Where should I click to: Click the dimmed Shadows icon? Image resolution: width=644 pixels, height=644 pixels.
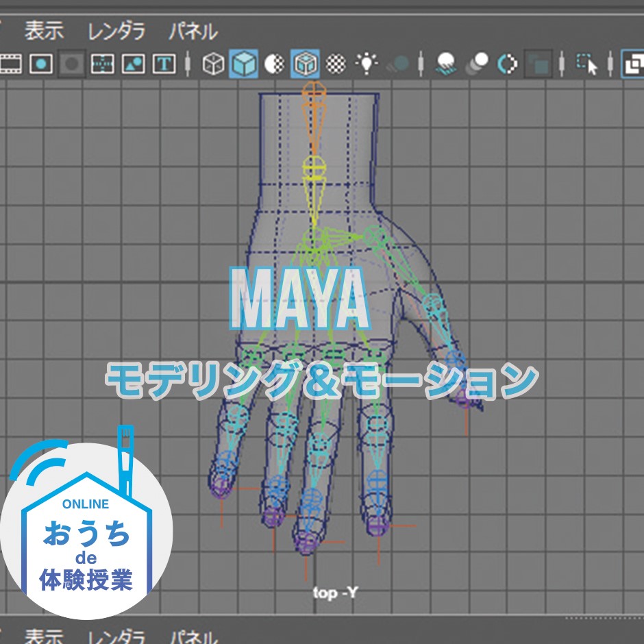(397, 64)
